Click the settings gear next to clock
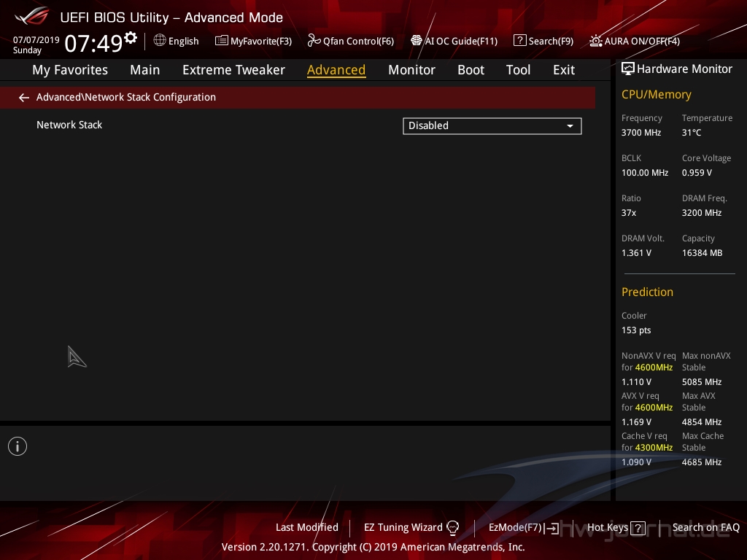 pos(131,38)
